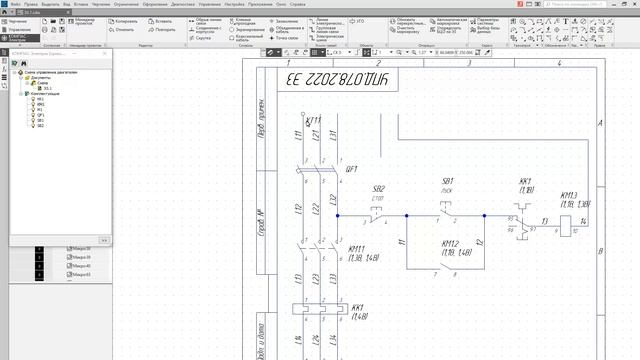Viewport: 640px width, 360px height.
Task: Click Автоматическая маркировка
Action: pyautogui.click(x=448, y=21)
